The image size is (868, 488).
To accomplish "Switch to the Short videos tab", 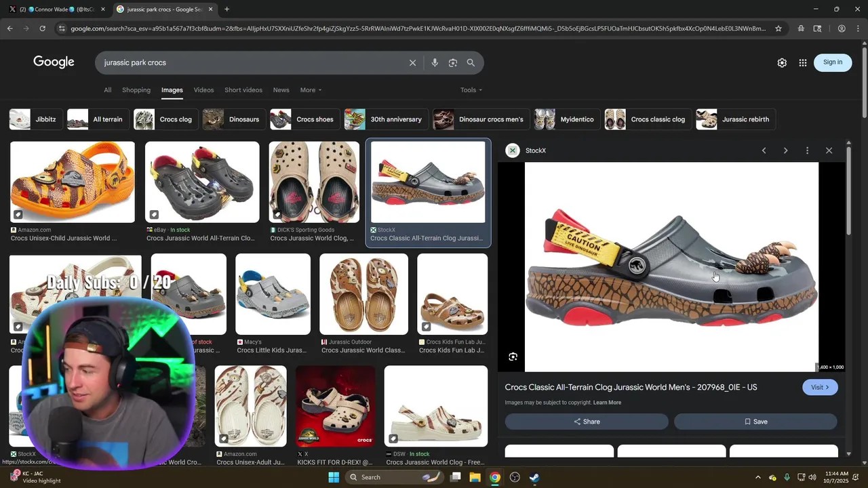I will [243, 90].
